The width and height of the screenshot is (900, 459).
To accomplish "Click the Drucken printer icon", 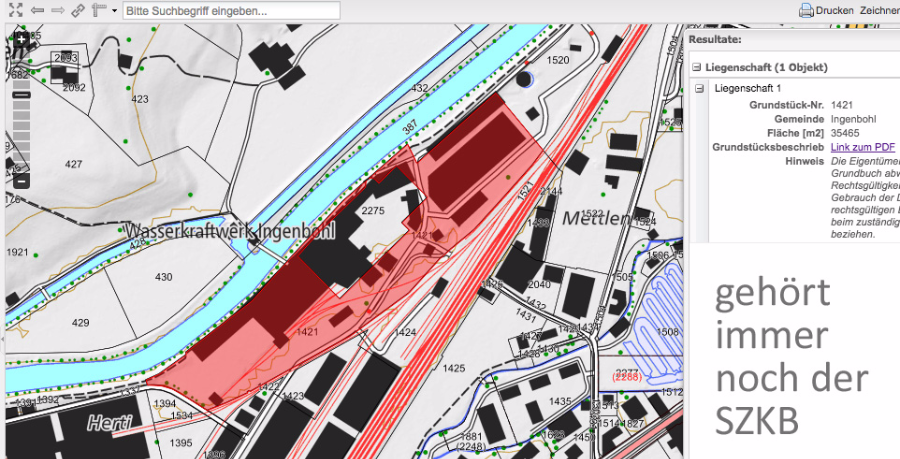I will 806,11.
